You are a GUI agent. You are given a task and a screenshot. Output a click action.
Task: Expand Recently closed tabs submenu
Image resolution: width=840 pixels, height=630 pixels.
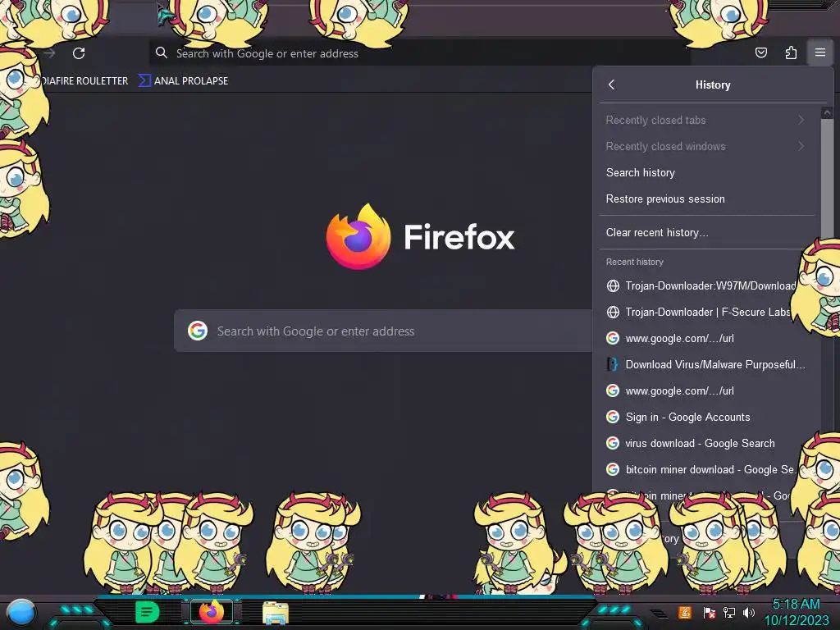[x=706, y=120]
